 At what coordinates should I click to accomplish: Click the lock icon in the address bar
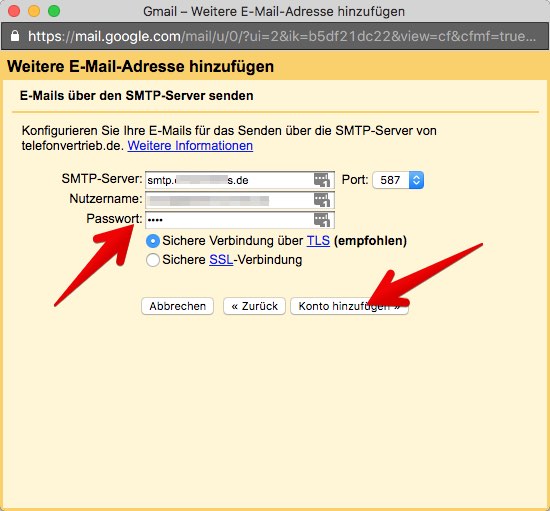[15, 36]
